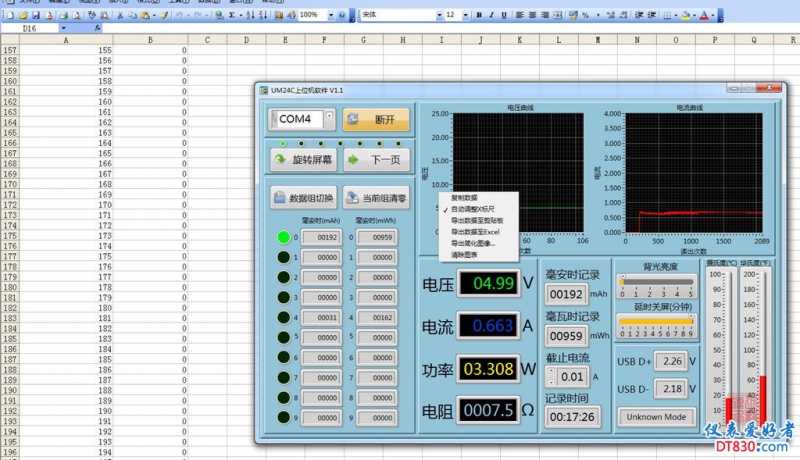800x460 pixels.
Task: Click the 旋转屏幕 rotate screen button
Action: point(304,160)
